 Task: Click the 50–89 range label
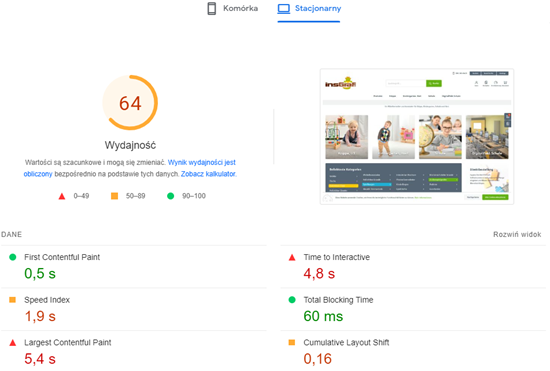click(136, 196)
